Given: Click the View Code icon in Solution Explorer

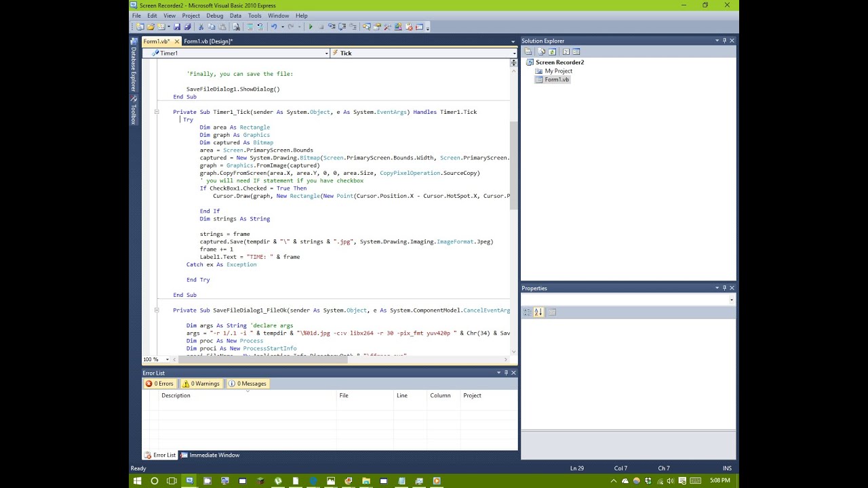Looking at the screenshot, I should 566,52.
